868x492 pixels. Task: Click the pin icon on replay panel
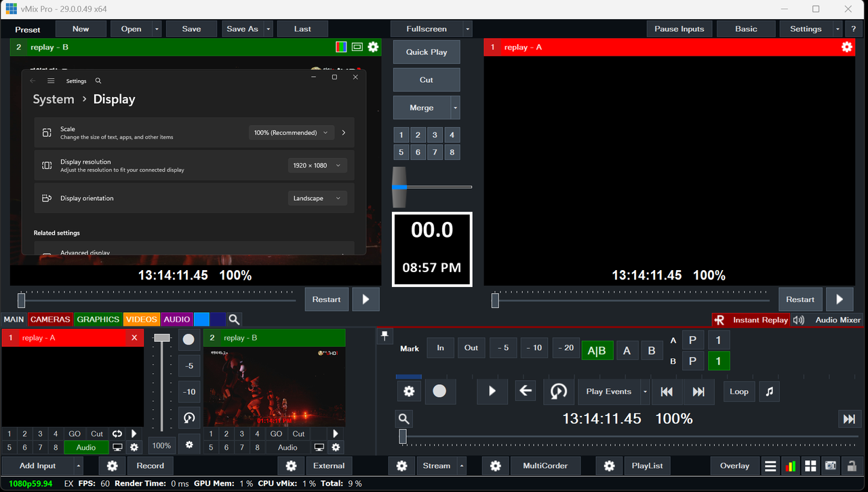[384, 335]
